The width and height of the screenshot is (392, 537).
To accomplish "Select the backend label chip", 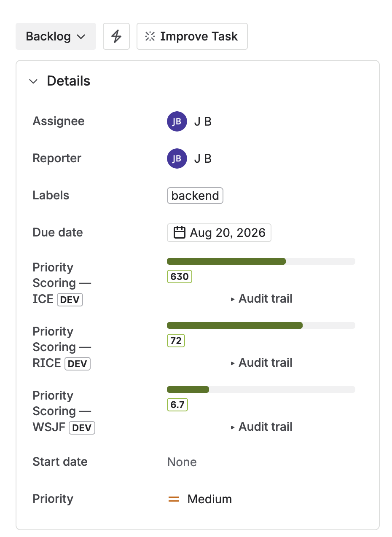I will tap(195, 195).
